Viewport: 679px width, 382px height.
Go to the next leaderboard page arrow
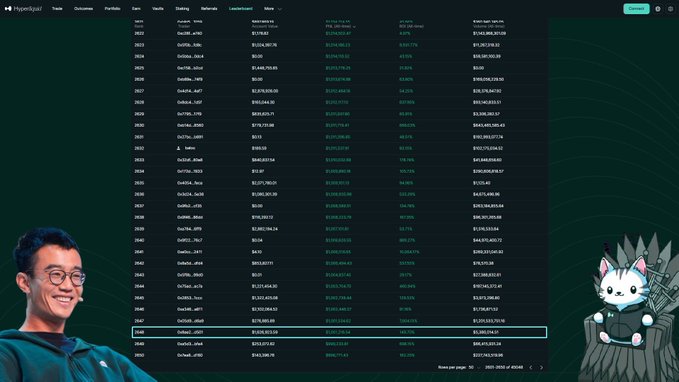pos(541,367)
